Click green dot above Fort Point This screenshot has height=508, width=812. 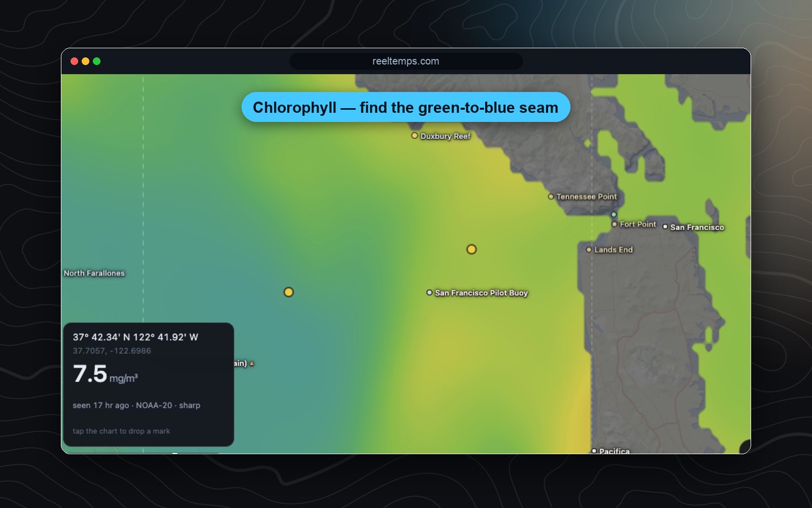[614, 214]
